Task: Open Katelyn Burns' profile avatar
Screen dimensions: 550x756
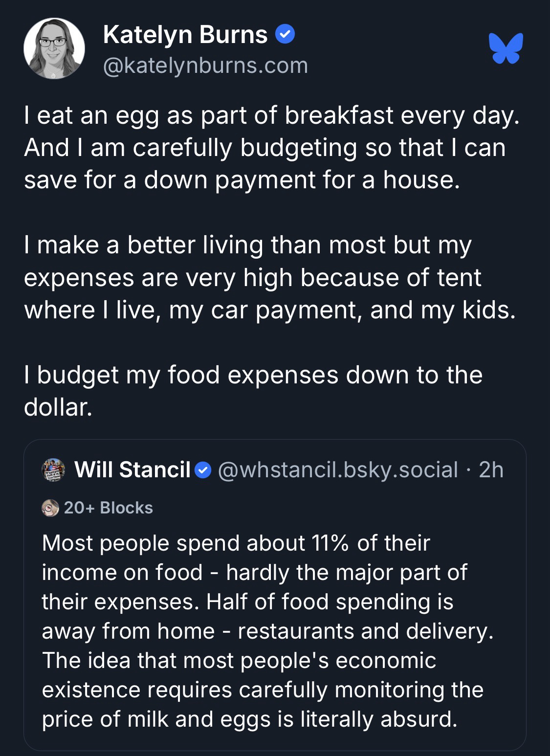Action: 54,48
